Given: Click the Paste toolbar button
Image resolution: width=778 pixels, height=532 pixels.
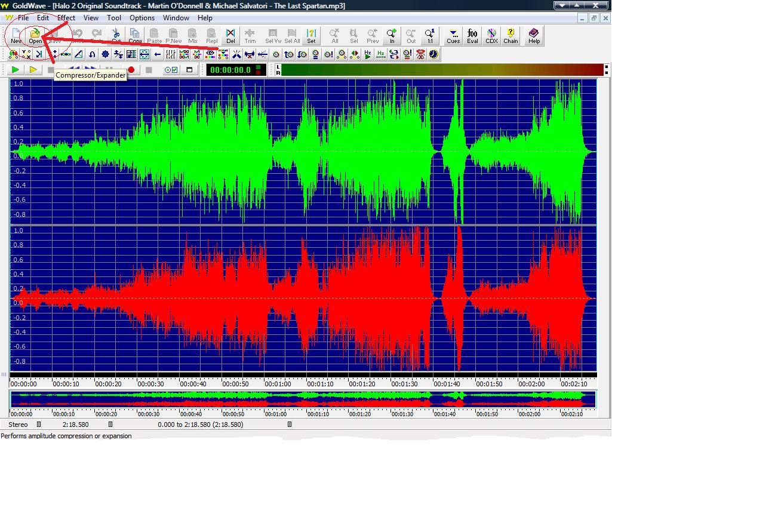Looking at the screenshot, I should [x=155, y=35].
